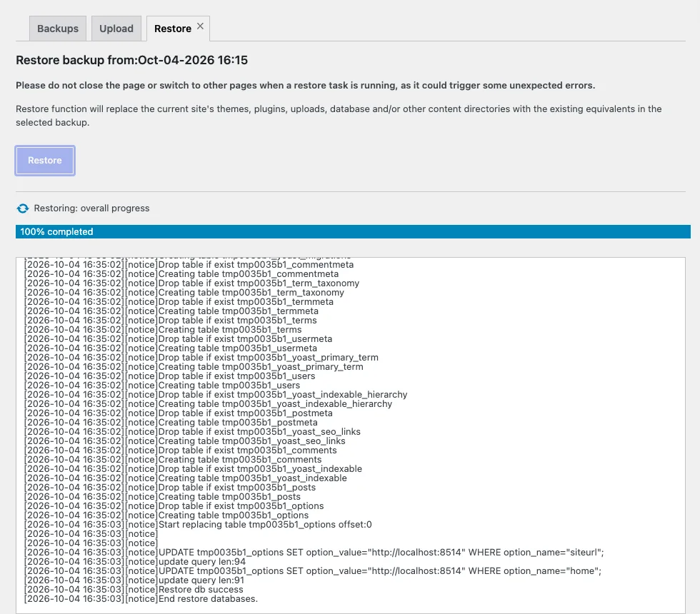
Task: Switch to the Backups tab
Action: click(58, 29)
